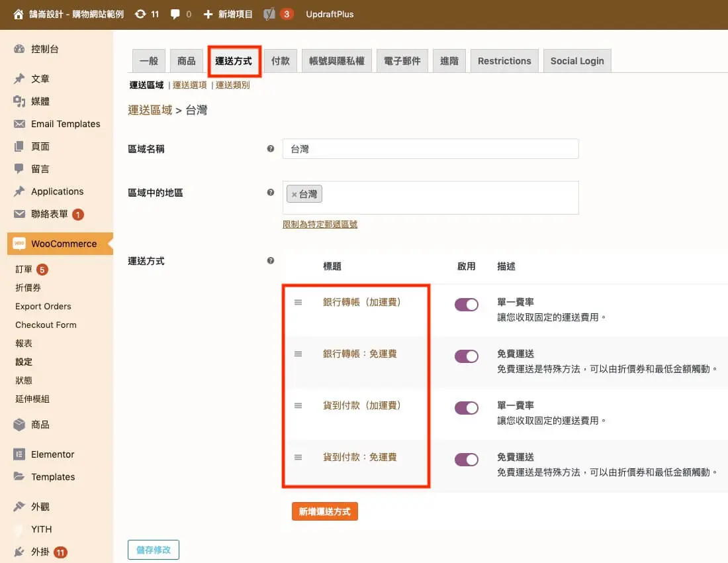This screenshot has height=563, width=728.
Task: Click the Elementor icon in sidebar
Action: coord(19,454)
